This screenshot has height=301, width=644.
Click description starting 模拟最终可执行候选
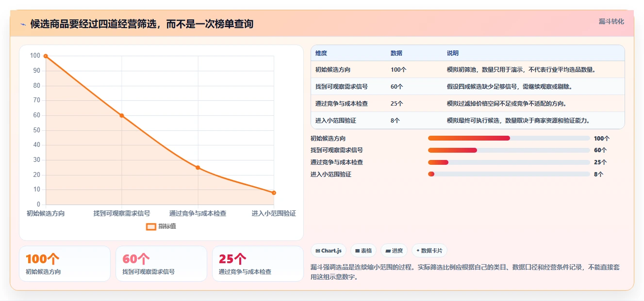tap(518, 121)
